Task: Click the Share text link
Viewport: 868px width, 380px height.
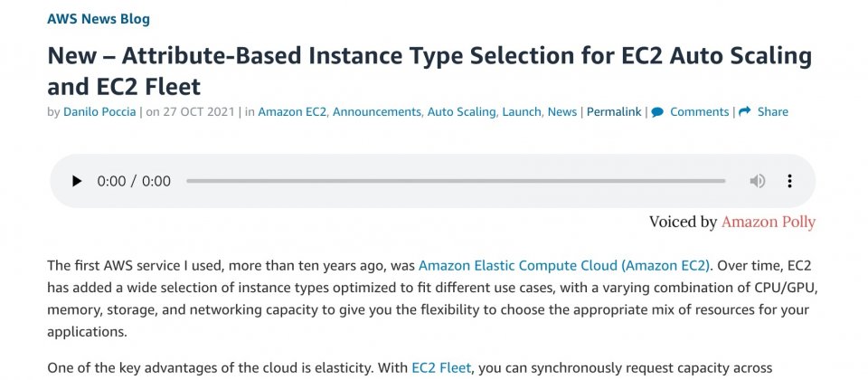Action: coord(773,112)
